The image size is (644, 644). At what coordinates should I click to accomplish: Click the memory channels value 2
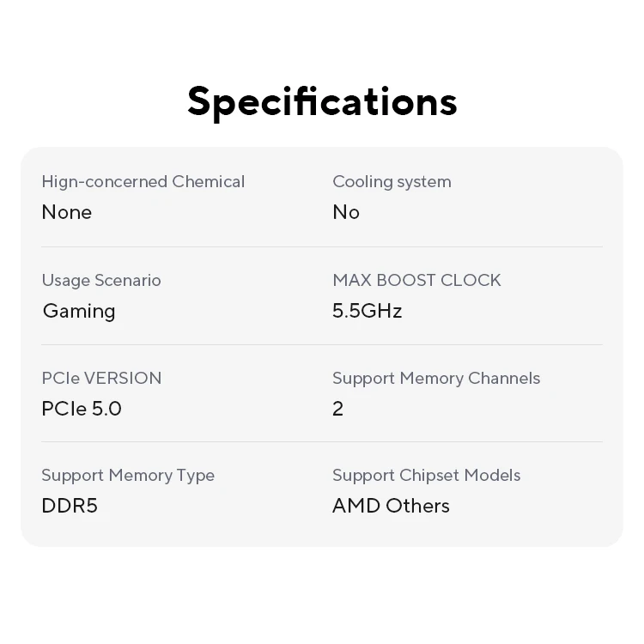[337, 409]
